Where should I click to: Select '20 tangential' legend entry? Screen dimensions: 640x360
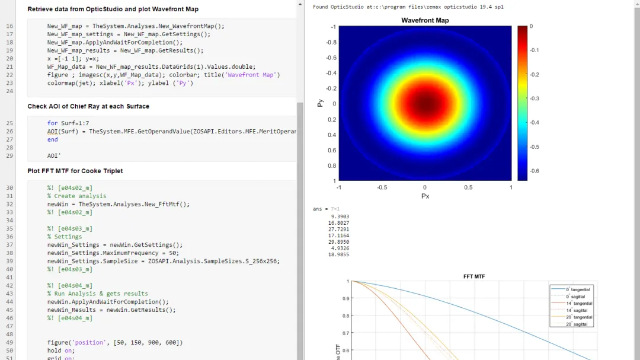coord(571,317)
